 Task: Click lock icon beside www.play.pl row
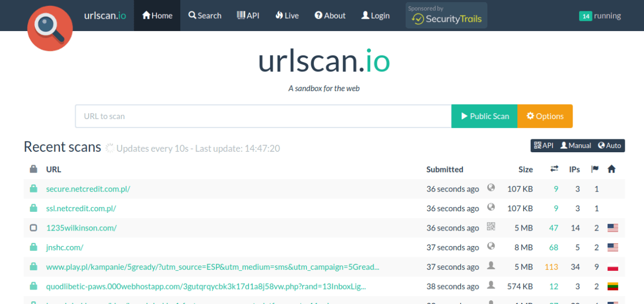[x=33, y=266]
